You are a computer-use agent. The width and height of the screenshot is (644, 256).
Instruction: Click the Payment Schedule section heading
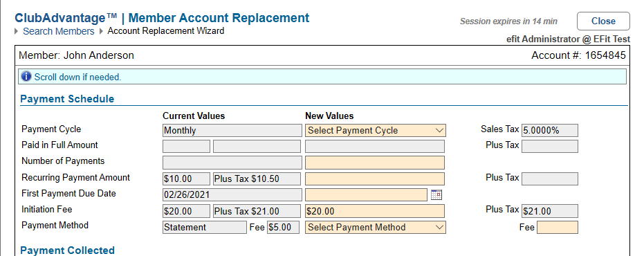67,99
